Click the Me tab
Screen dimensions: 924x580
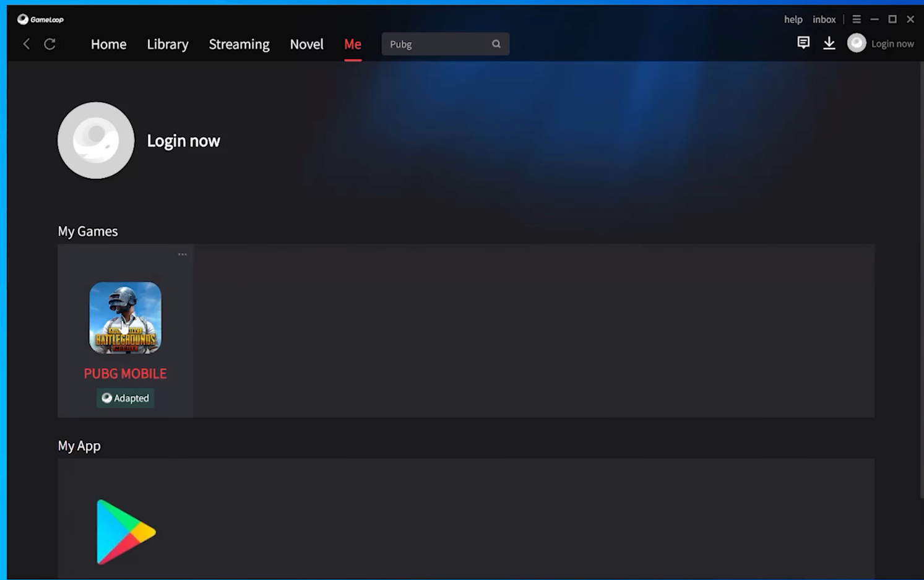[353, 44]
